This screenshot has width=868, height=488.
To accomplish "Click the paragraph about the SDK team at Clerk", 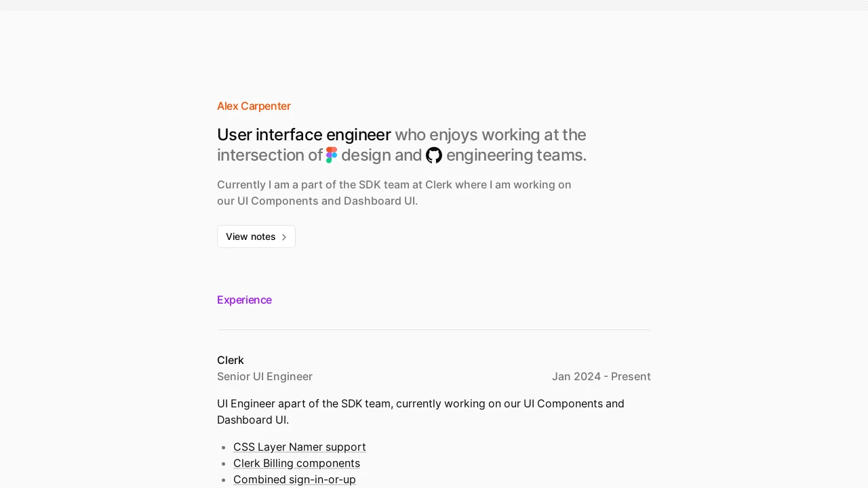I will pos(394,192).
